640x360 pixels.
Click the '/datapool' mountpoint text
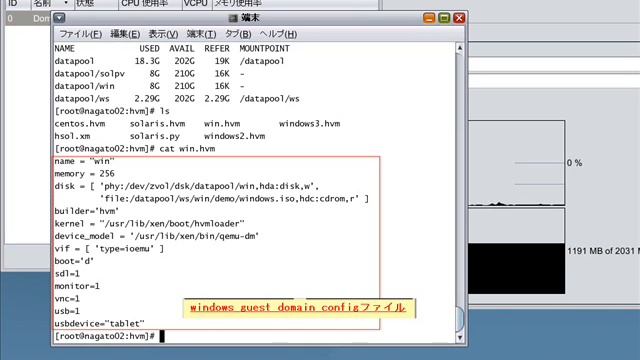[x=262, y=61]
